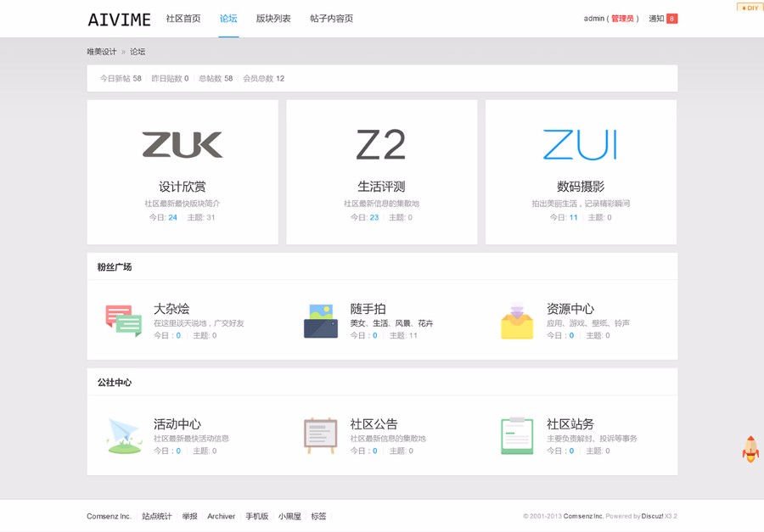Screen dimensions: 764x532
Task: Click the 公社中心 section heading
Action: 115,383
